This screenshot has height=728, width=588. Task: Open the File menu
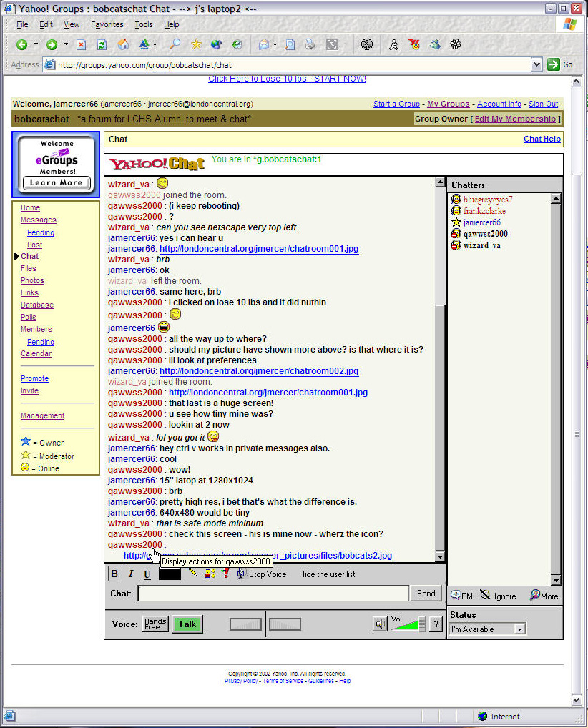22,24
